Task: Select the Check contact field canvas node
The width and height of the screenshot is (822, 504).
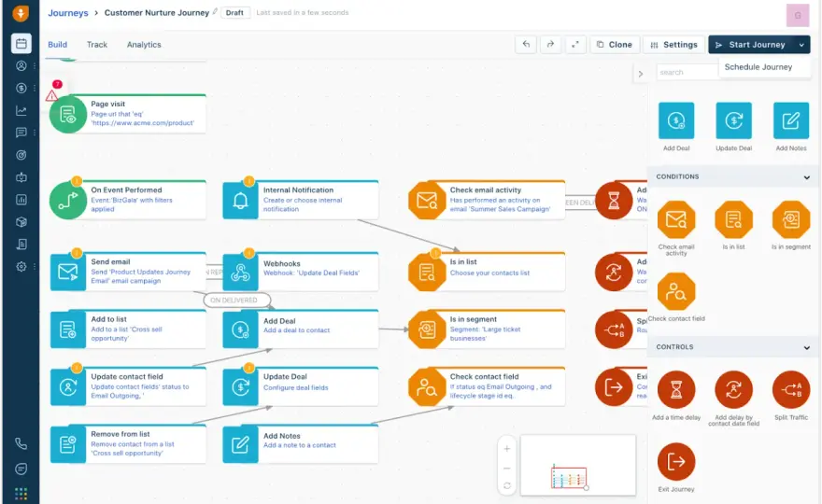Action: 488,386
